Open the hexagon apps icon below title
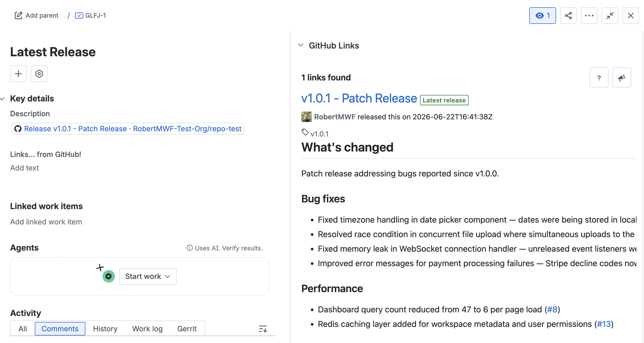The image size is (644, 343). (39, 74)
